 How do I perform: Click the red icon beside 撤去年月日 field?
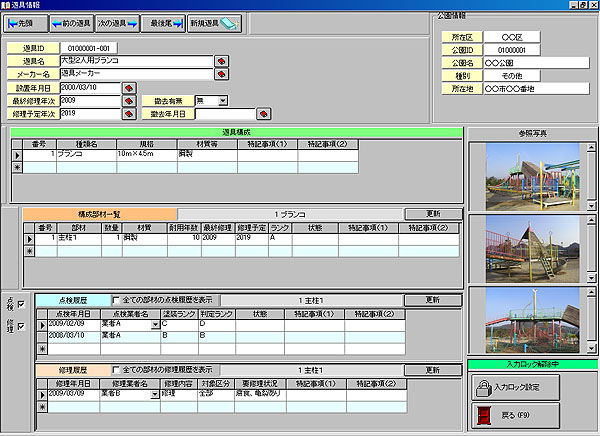(264, 114)
